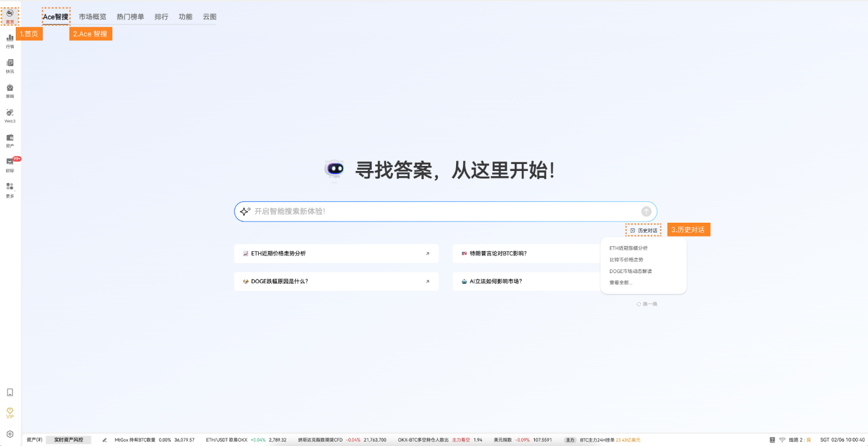Click the ETH近期价格走势分析 suggestion card
Screen dimensions: 868x446
pos(336,254)
